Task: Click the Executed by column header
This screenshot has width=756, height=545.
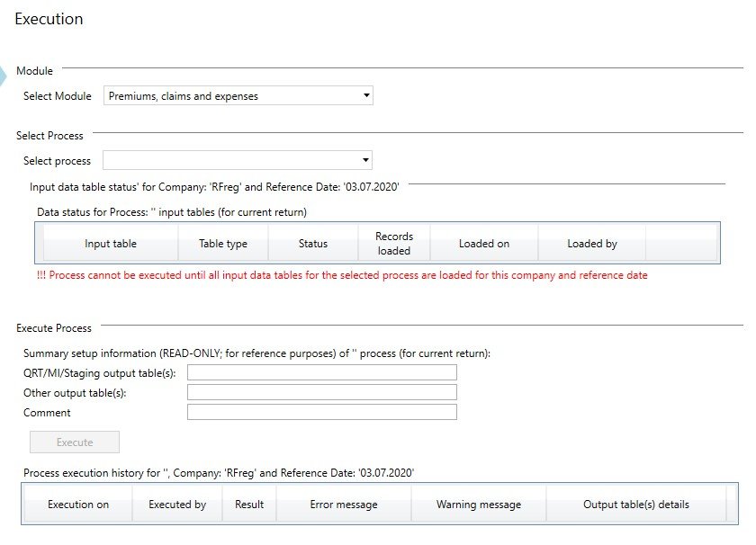Action: pyautogui.click(x=177, y=505)
